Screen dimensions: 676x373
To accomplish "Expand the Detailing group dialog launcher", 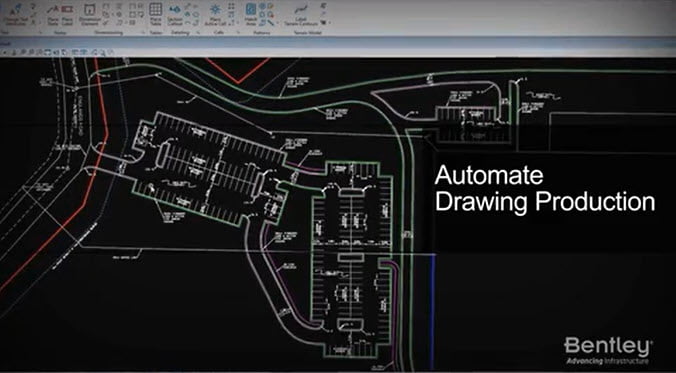I will coord(198,33).
